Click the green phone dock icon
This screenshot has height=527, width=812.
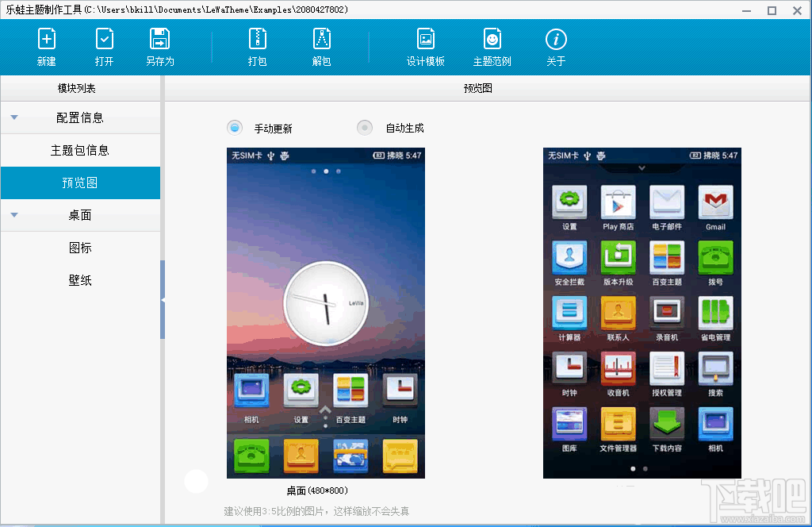(251, 456)
